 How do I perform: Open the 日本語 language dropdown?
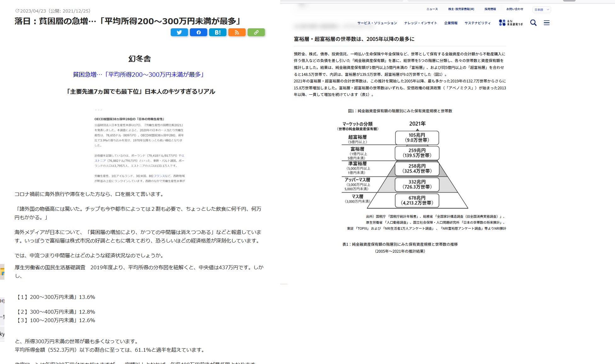[541, 9]
